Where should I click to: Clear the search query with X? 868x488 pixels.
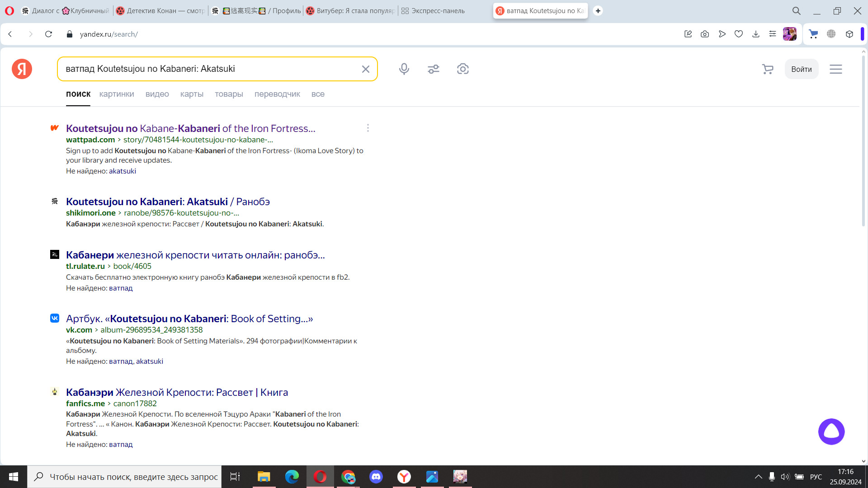click(x=365, y=69)
